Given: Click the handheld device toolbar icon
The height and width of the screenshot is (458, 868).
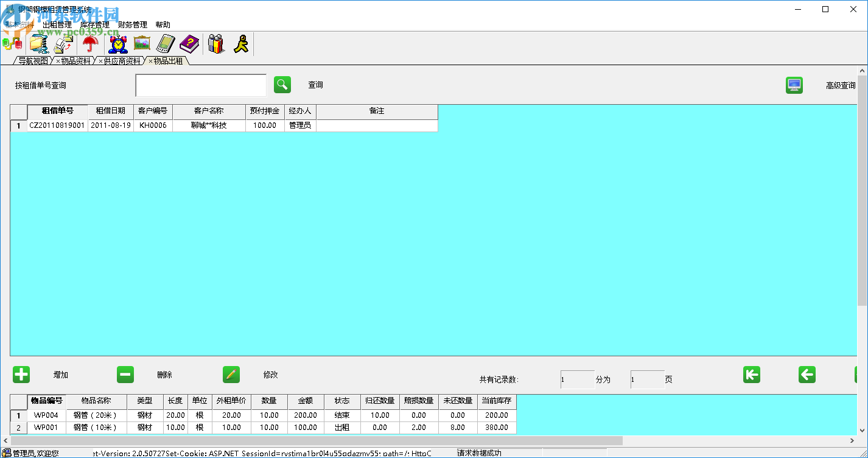Looking at the screenshot, I should coord(166,44).
